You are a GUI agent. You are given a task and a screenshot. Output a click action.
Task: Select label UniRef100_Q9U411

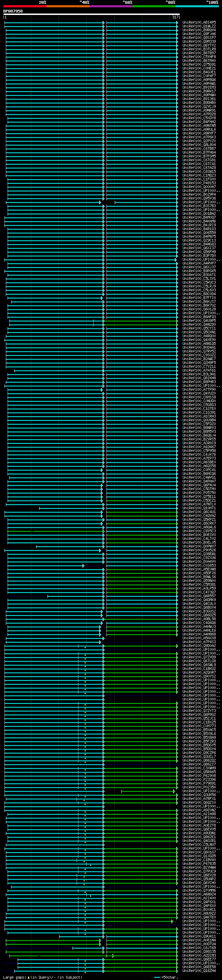tap(199, 936)
